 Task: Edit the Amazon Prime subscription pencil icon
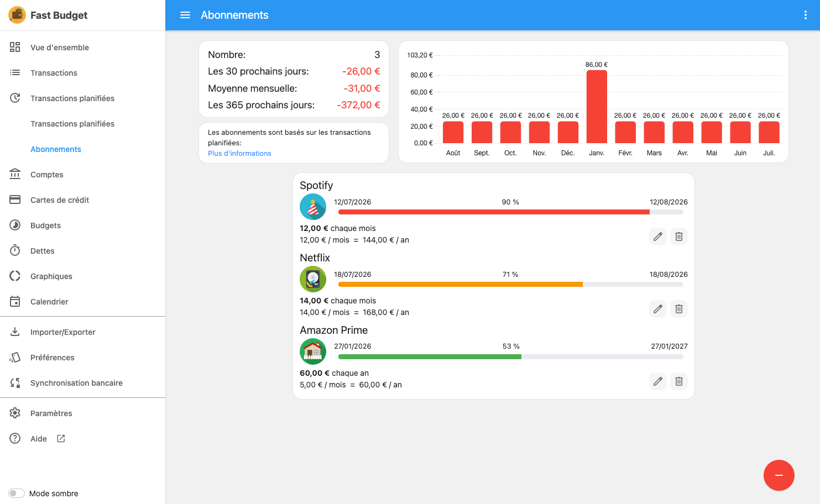[x=657, y=381]
